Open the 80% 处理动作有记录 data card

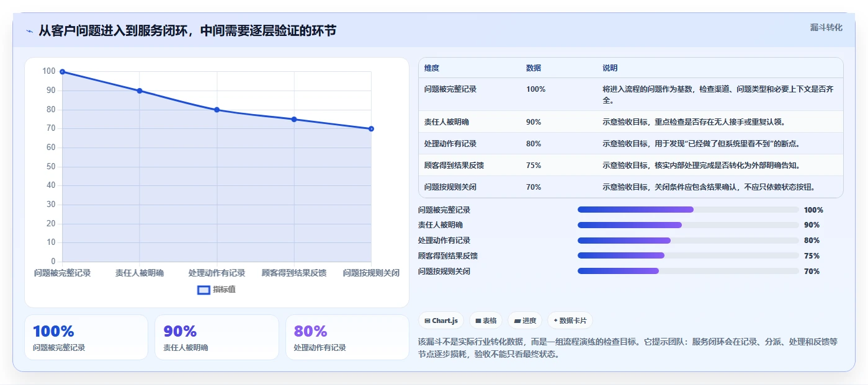[347, 337]
